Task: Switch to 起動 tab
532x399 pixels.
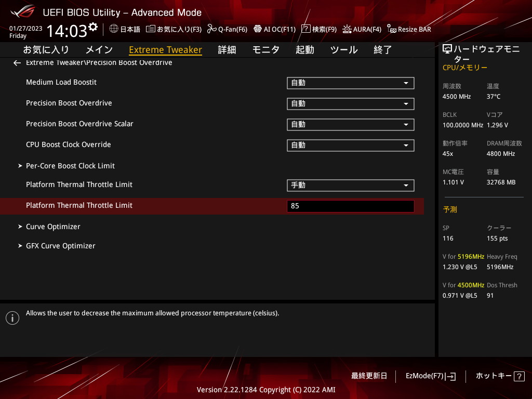Action: [x=304, y=50]
